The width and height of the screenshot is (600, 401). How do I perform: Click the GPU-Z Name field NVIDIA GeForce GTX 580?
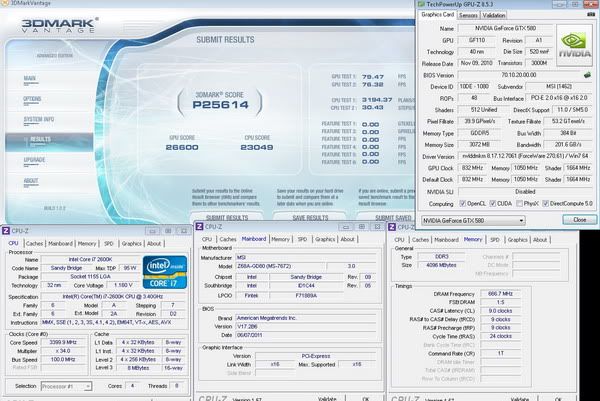pos(505,28)
